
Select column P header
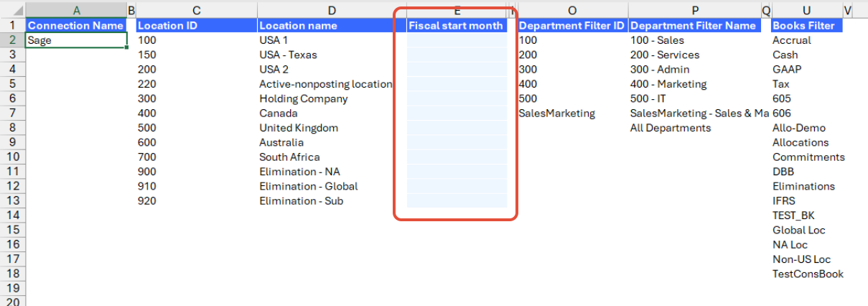tap(694, 10)
